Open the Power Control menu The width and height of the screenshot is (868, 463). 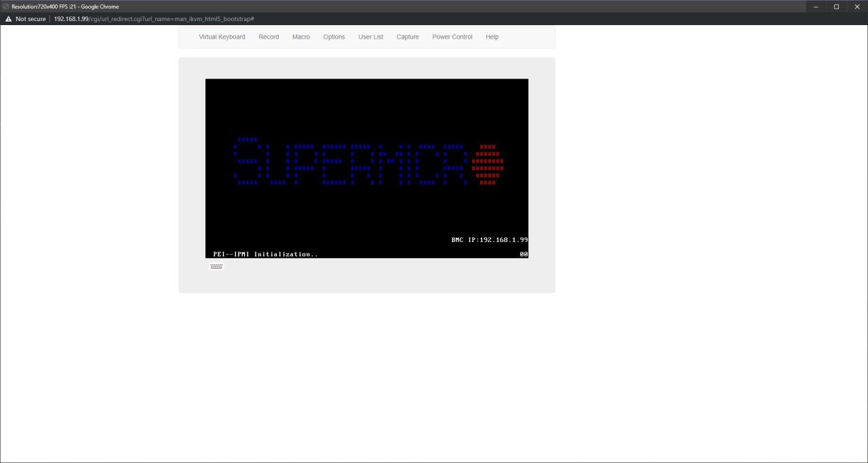pos(452,37)
